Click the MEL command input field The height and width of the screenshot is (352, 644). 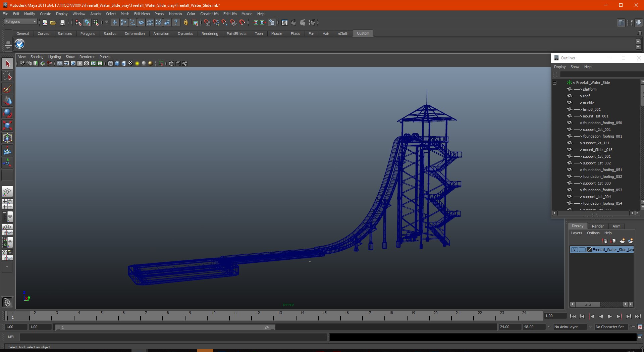pyautogui.click(x=173, y=337)
